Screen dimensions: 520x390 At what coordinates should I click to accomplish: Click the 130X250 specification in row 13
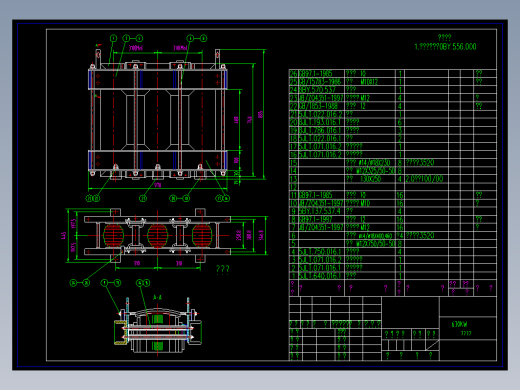[370, 179]
